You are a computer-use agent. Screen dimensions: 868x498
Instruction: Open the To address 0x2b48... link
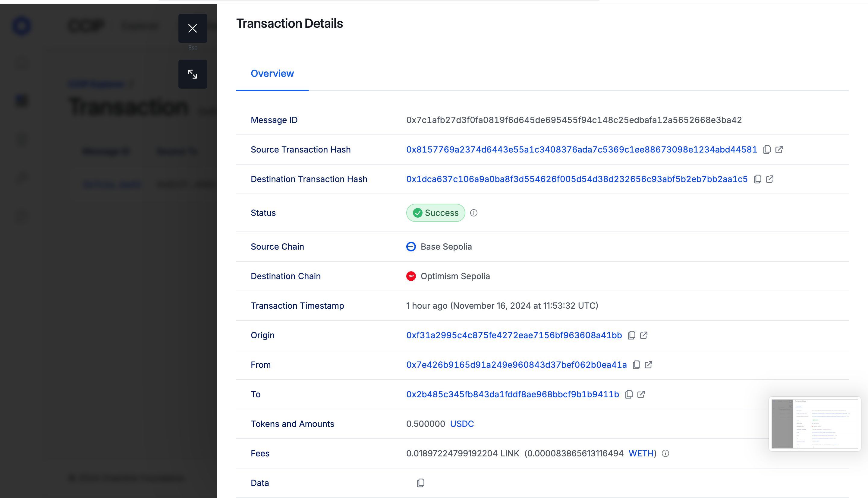coord(512,394)
